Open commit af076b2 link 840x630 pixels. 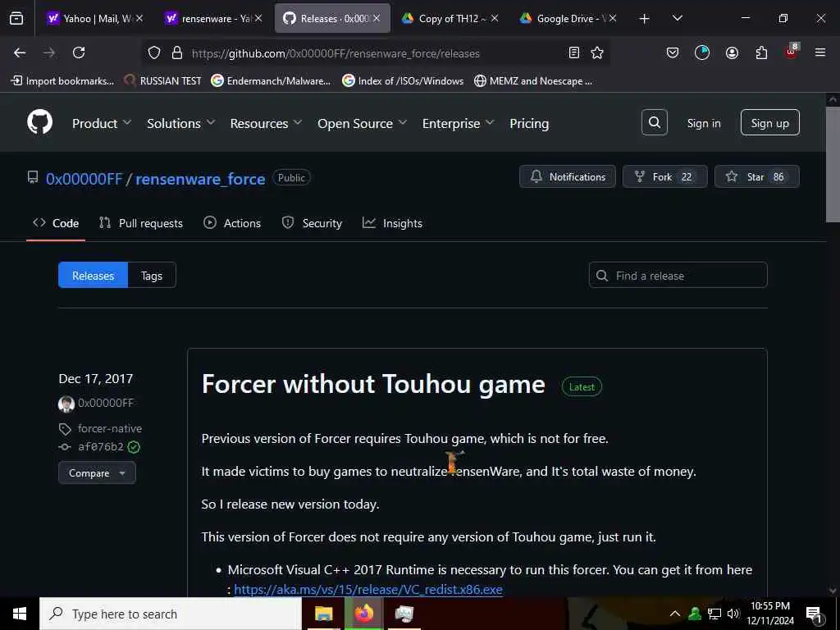point(101,447)
